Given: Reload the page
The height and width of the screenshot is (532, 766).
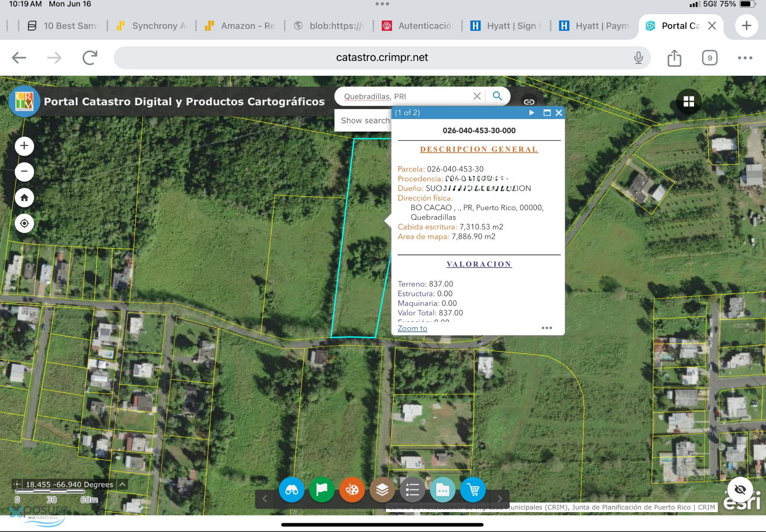Looking at the screenshot, I should click(x=90, y=58).
